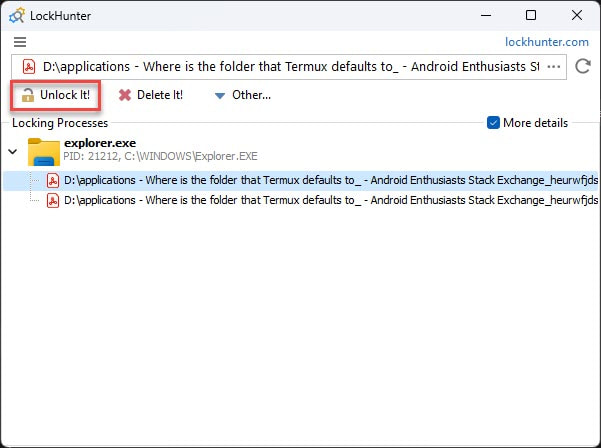
Task: Select the non-highlighted locked PDF file row
Action: (301, 200)
